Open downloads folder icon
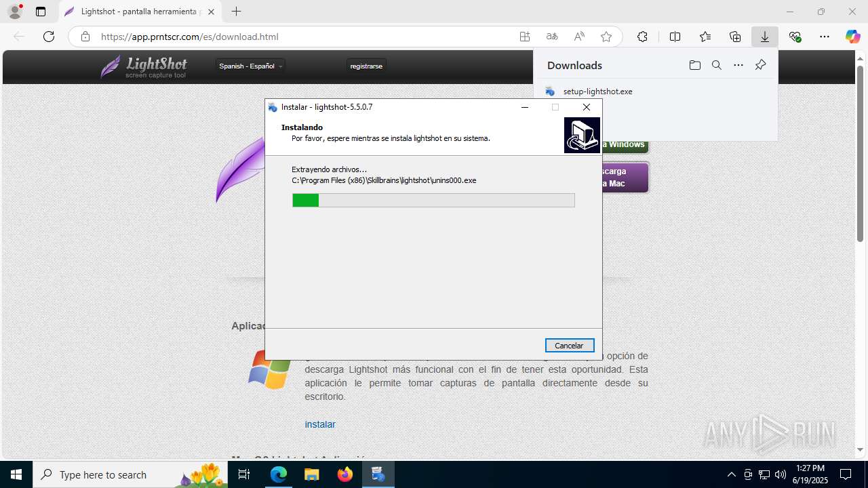The height and width of the screenshot is (488, 868). point(694,65)
